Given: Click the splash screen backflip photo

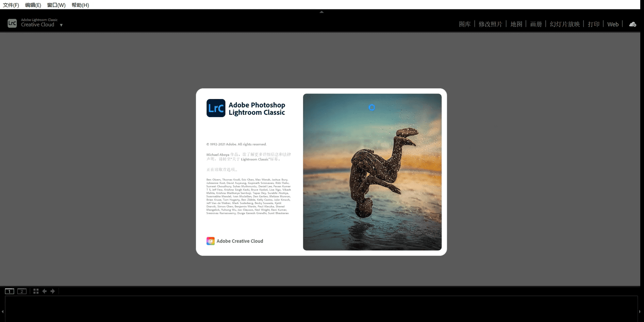Looking at the screenshot, I should pos(372,172).
